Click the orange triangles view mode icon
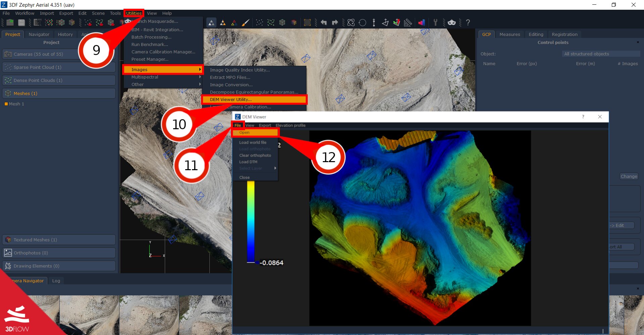644x335 pixels. click(222, 22)
